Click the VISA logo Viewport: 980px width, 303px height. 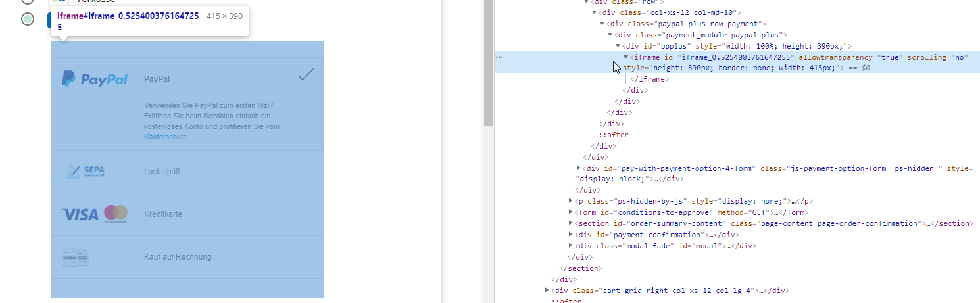pos(80,214)
